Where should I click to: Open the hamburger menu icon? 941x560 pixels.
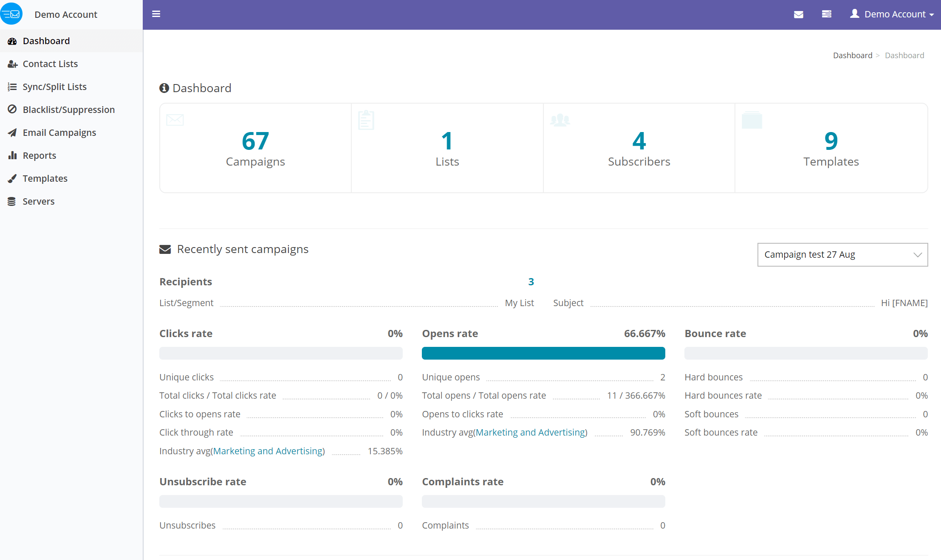click(x=156, y=13)
